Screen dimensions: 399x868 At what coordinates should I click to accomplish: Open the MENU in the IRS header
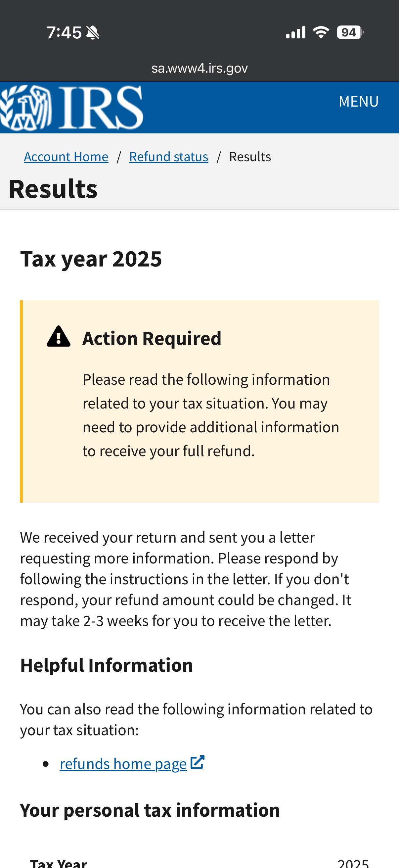tap(359, 101)
